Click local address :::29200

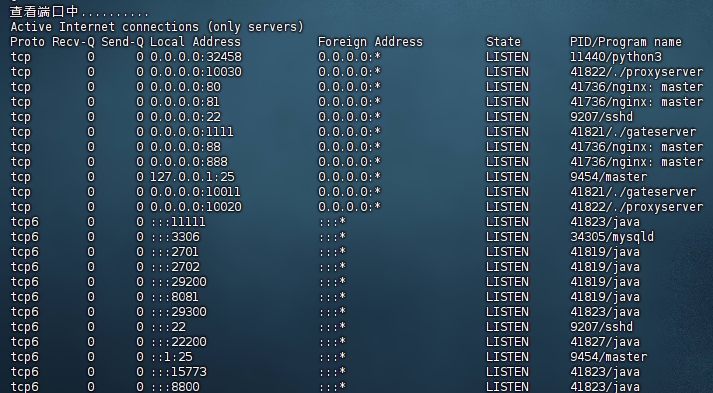pos(179,282)
